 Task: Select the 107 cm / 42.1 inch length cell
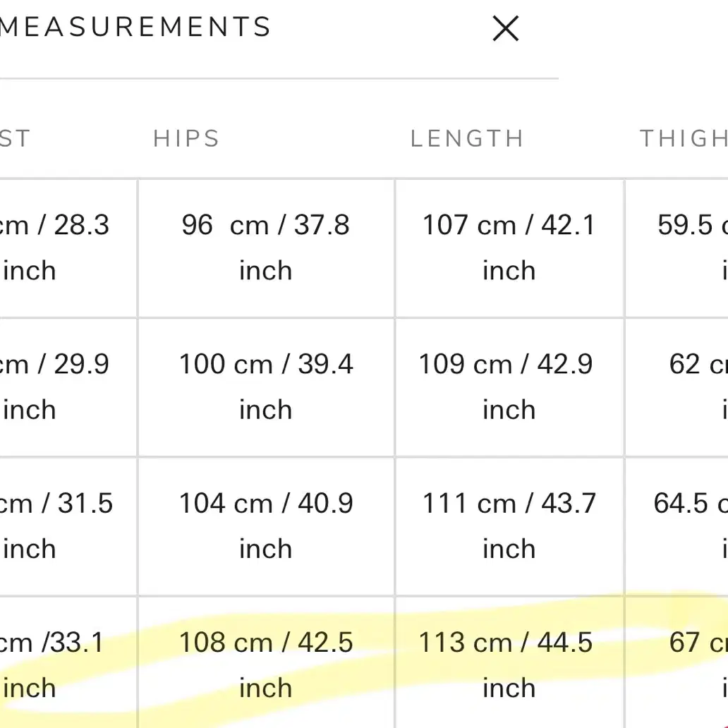click(x=509, y=248)
